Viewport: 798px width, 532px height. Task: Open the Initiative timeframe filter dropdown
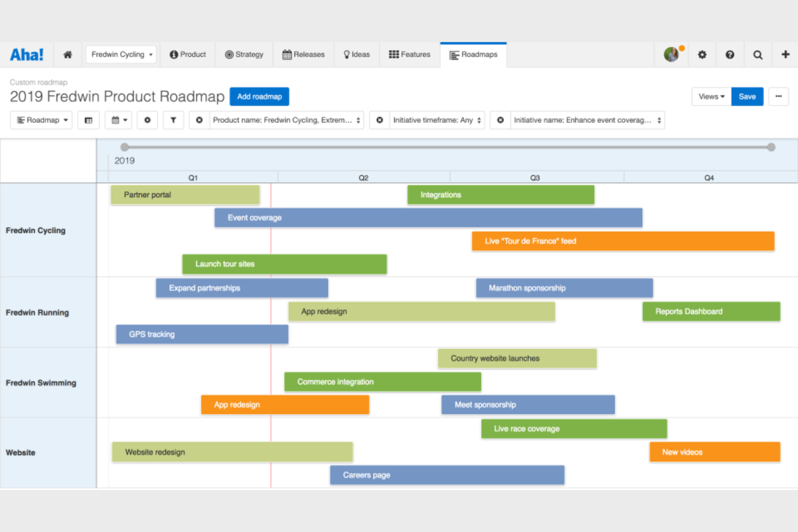pyautogui.click(x=437, y=120)
